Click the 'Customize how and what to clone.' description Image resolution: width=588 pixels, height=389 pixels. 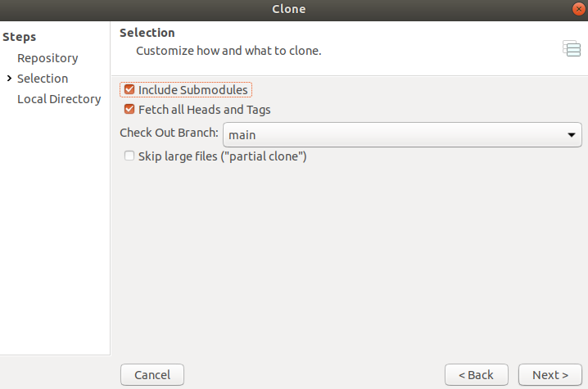(228, 51)
